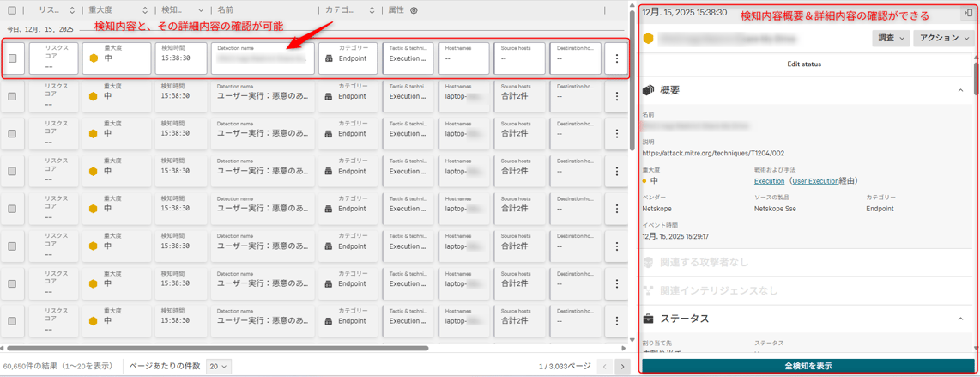Viewport: 980px width, 377px height.
Task: Select the checkbox for the third detection row
Action: click(x=12, y=134)
